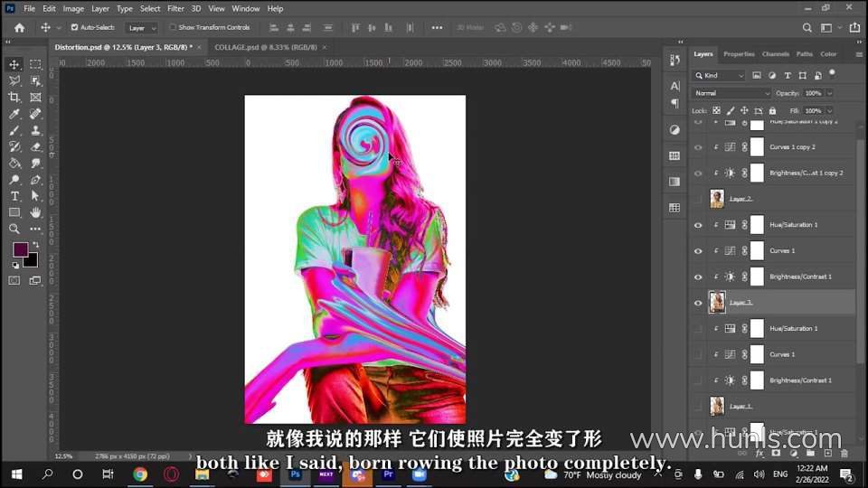Select the Lasso tool
This screenshot has width=868, height=488.
pos(14,80)
